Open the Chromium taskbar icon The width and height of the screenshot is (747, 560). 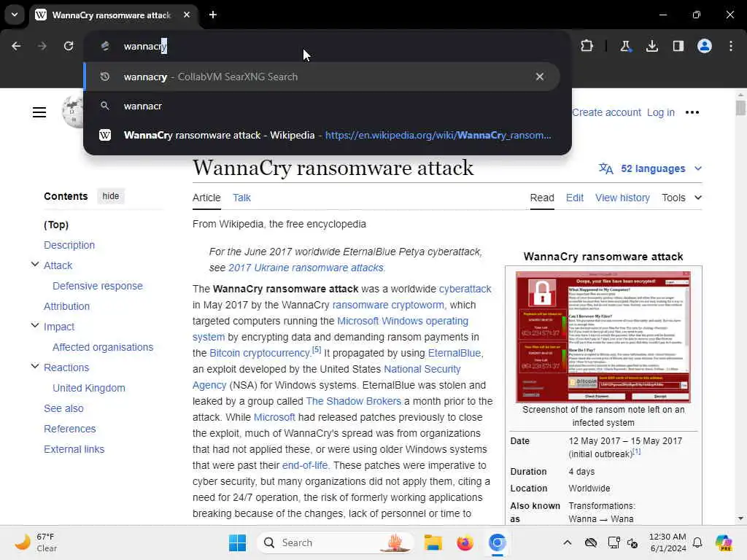(497, 542)
